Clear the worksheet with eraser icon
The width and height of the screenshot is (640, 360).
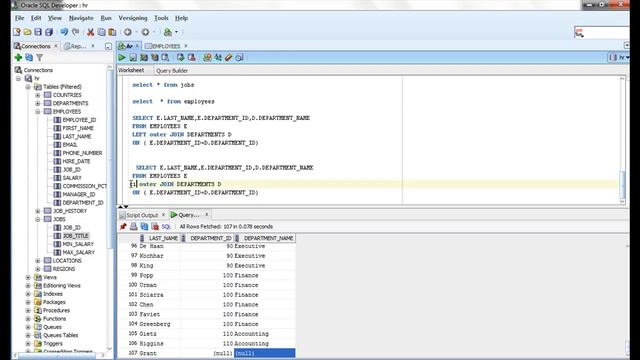pos(229,58)
